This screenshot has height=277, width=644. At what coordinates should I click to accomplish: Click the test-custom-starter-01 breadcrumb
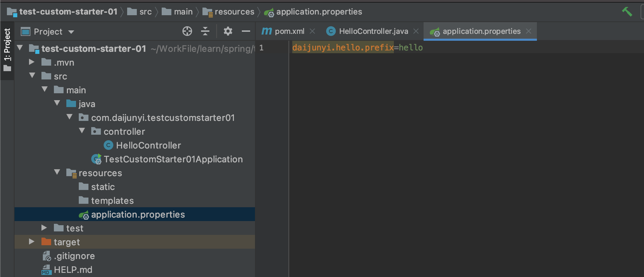coord(68,12)
